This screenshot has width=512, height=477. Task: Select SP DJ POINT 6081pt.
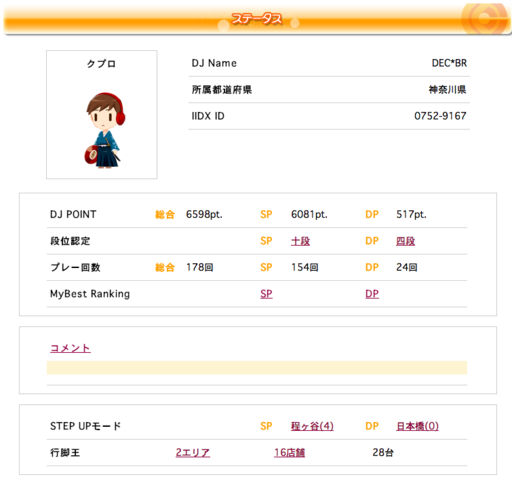coord(309,214)
